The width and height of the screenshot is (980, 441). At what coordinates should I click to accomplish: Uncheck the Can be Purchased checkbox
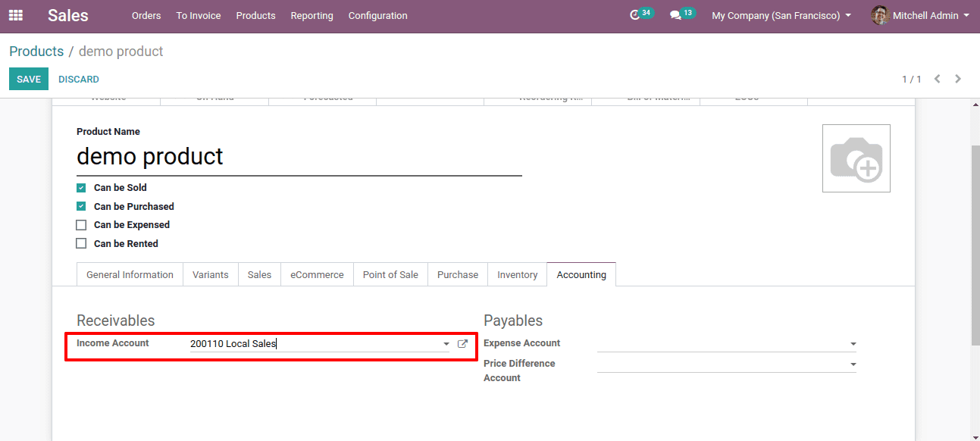pos(81,206)
